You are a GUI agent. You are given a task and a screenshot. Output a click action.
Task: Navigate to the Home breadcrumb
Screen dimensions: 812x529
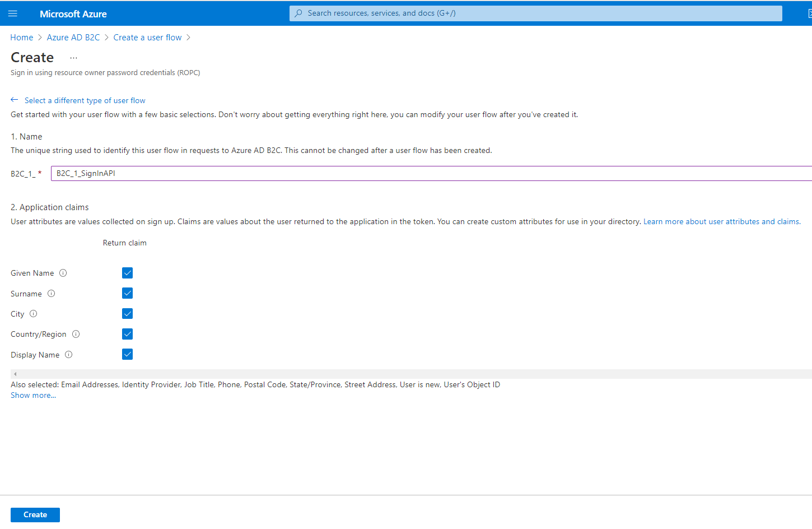pyautogui.click(x=22, y=37)
